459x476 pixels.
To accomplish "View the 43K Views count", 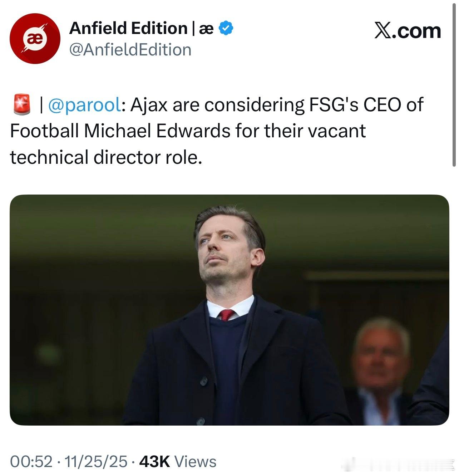I will tap(178, 462).
